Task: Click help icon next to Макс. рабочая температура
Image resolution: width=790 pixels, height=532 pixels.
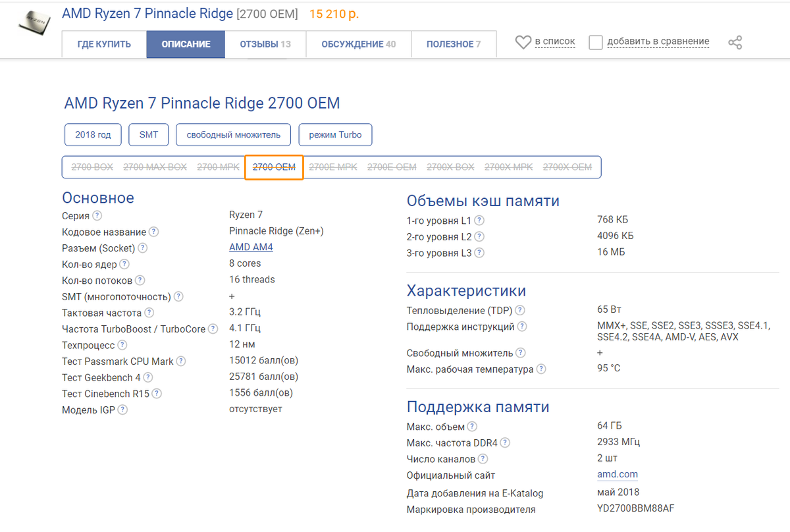Action: [x=541, y=369]
